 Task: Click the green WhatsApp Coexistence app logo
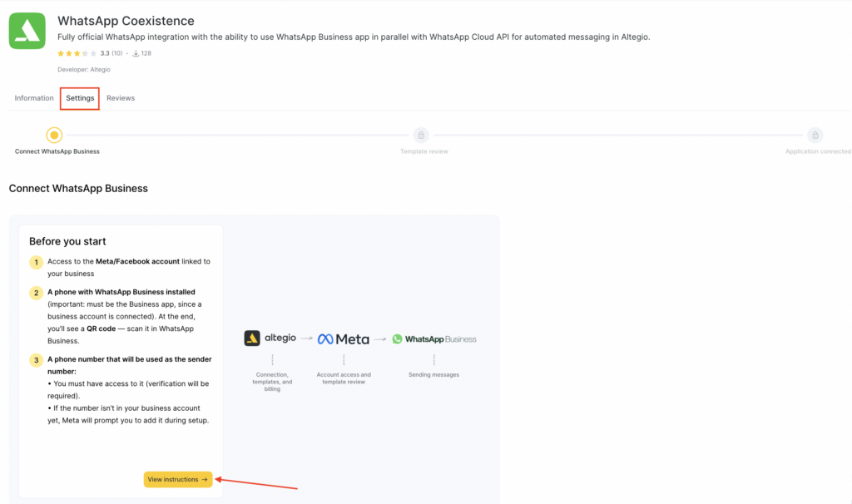click(x=27, y=31)
